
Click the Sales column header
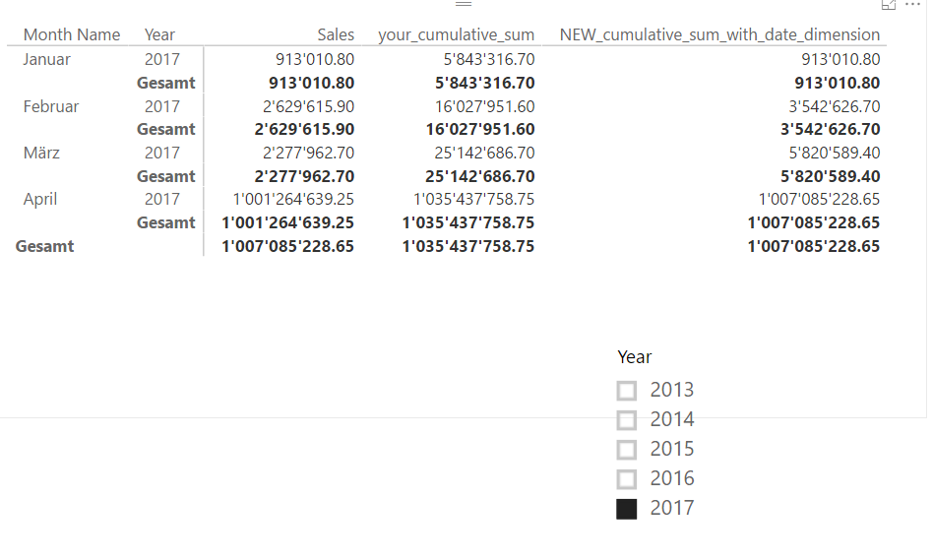point(336,34)
